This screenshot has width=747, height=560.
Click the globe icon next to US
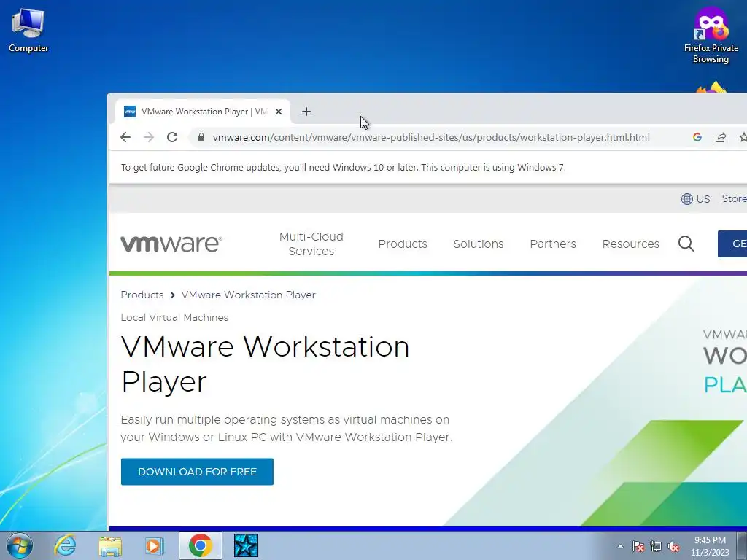(x=687, y=199)
